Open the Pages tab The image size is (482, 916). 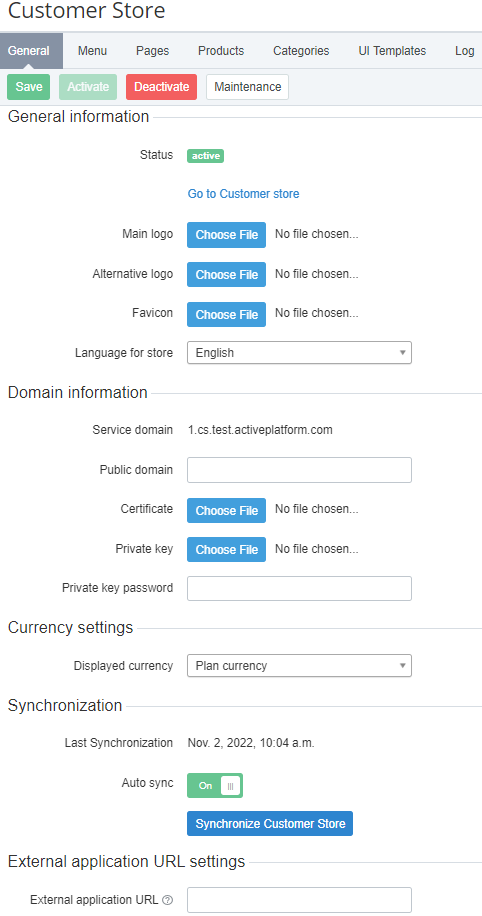tap(152, 51)
